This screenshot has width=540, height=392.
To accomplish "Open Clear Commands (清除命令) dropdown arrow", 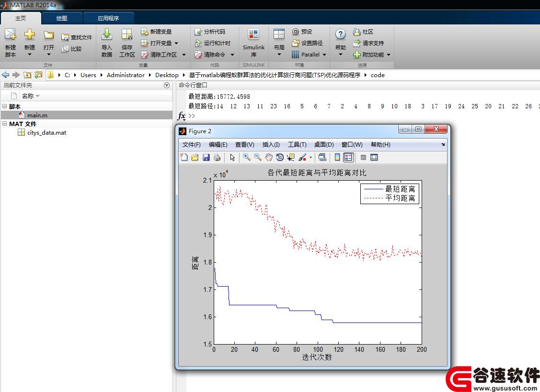I will pos(232,55).
